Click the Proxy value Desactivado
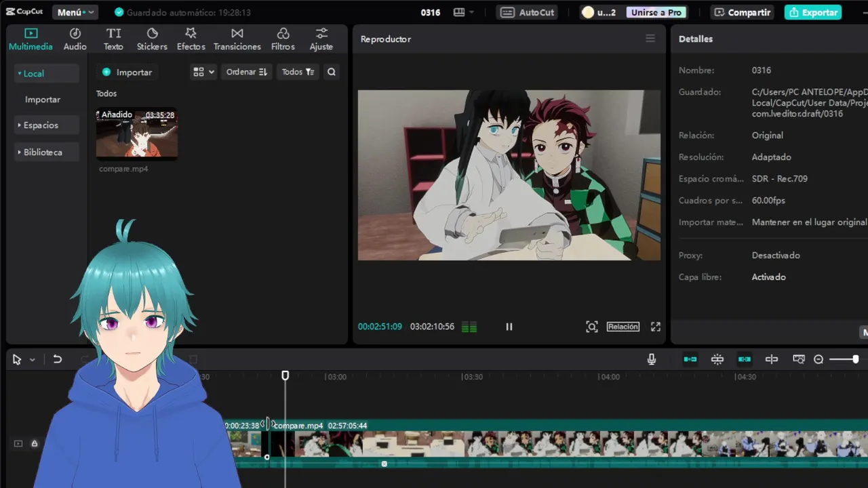The width and height of the screenshot is (868, 488). point(776,256)
